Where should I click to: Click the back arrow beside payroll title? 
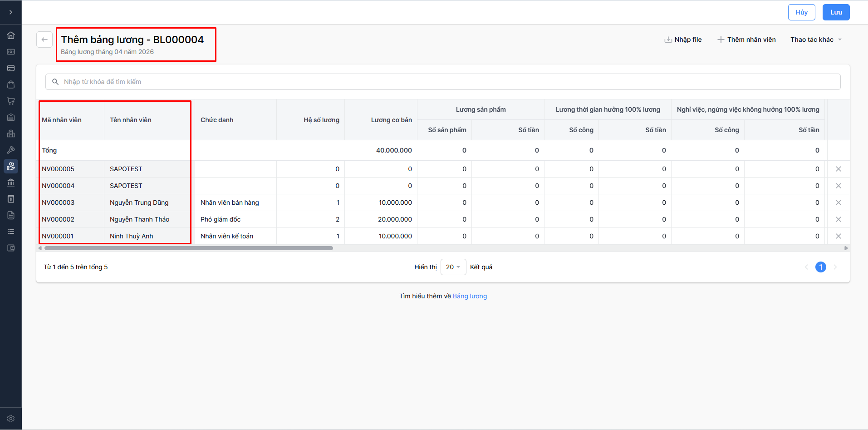(x=44, y=40)
